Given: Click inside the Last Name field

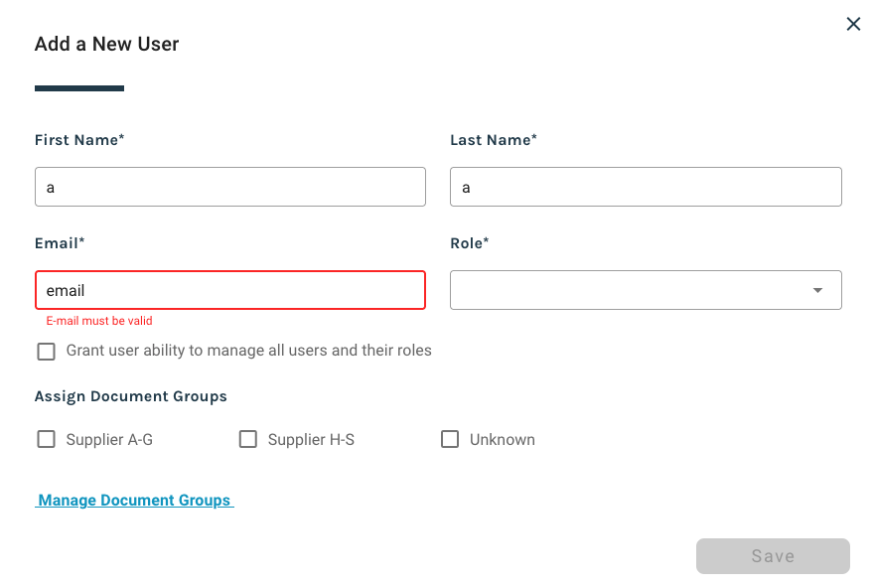Looking at the screenshot, I should pyautogui.click(x=646, y=186).
